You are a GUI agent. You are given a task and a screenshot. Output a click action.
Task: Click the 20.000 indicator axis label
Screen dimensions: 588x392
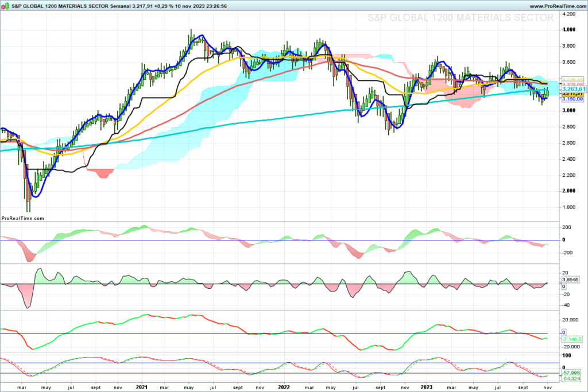click(x=570, y=320)
